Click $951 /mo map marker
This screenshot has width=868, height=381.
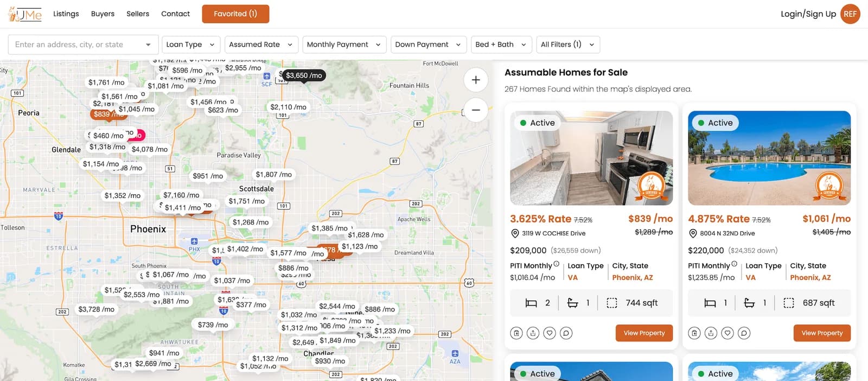click(208, 176)
